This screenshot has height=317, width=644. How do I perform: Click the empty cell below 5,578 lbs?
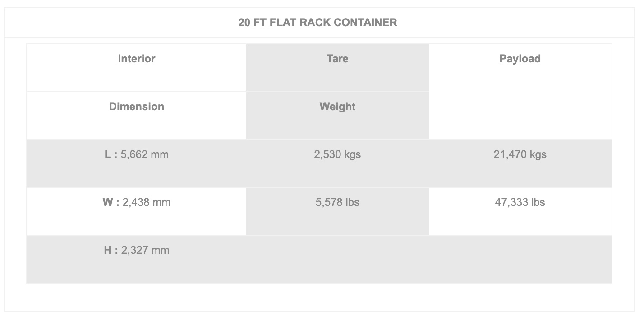click(x=337, y=259)
